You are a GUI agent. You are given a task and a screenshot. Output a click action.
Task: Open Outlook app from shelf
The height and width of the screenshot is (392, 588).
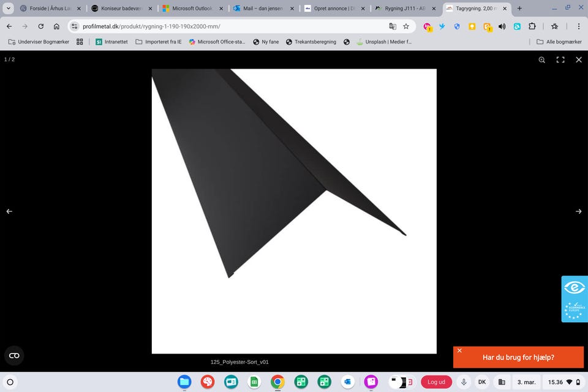click(x=348, y=382)
